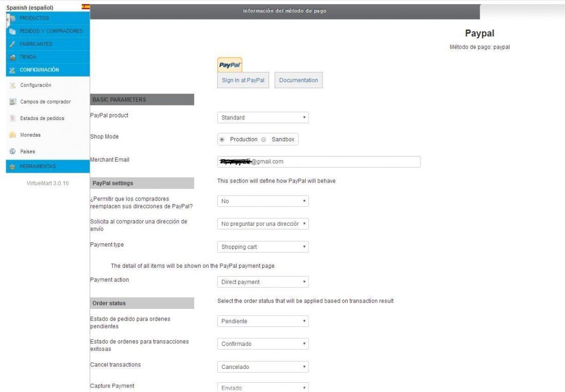
Task: Click the Método de pago: paypal text
Action: tap(480, 47)
